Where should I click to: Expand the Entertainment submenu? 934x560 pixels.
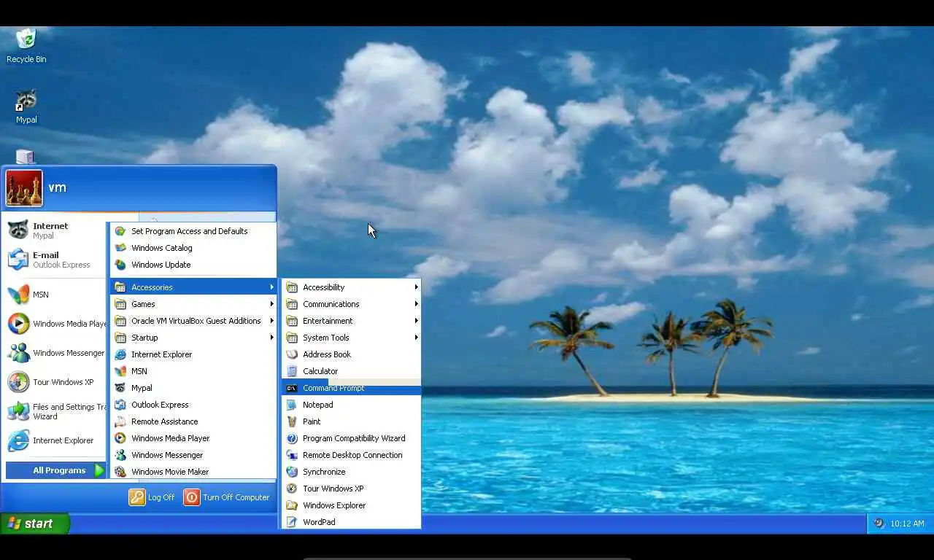click(352, 321)
